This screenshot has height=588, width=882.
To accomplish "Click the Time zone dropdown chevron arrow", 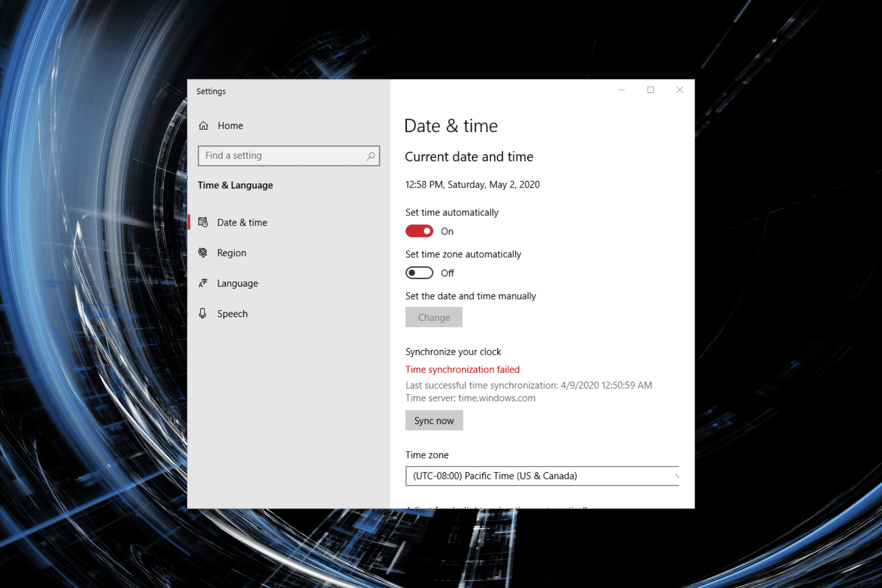I will point(677,476).
